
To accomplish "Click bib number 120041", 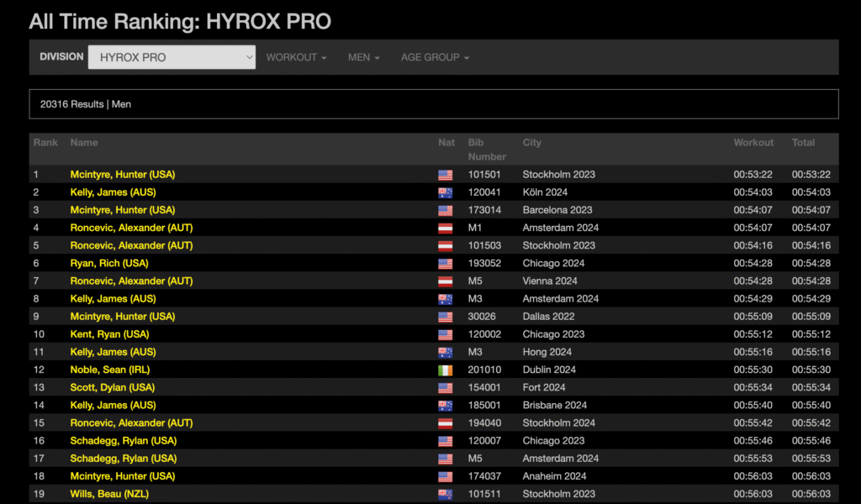I will pyautogui.click(x=484, y=192).
